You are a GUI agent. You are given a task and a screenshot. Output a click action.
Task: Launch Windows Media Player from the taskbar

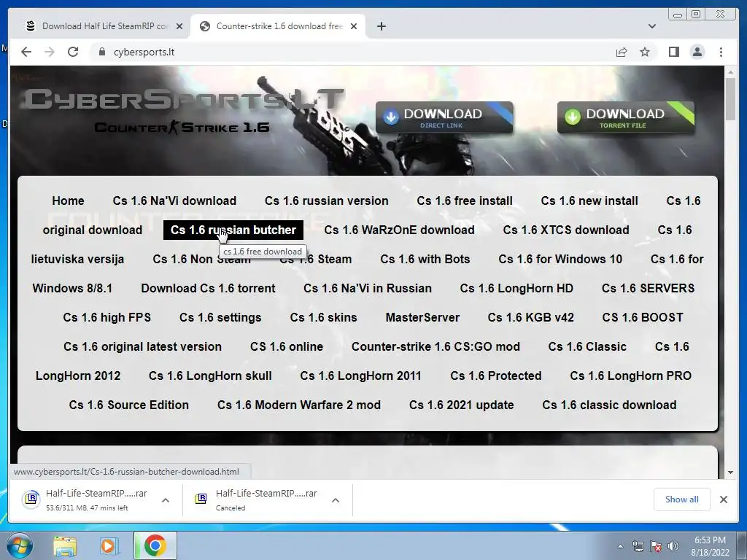tap(109, 545)
